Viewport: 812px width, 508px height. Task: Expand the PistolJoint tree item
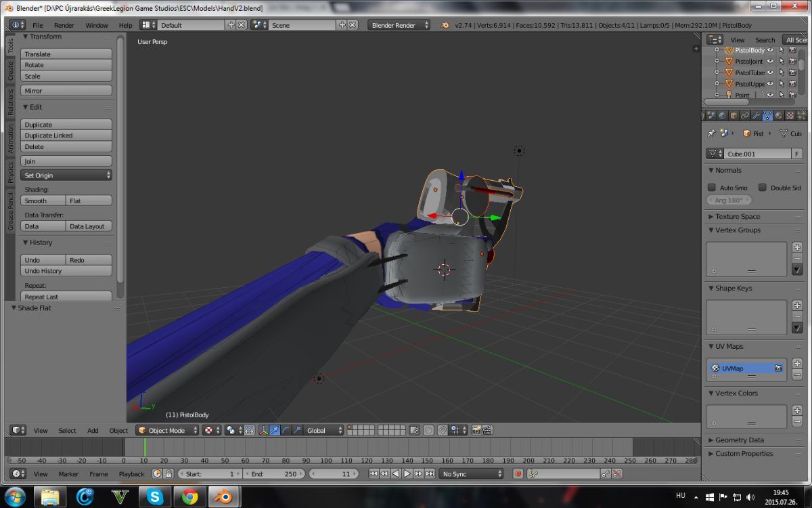coord(717,61)
